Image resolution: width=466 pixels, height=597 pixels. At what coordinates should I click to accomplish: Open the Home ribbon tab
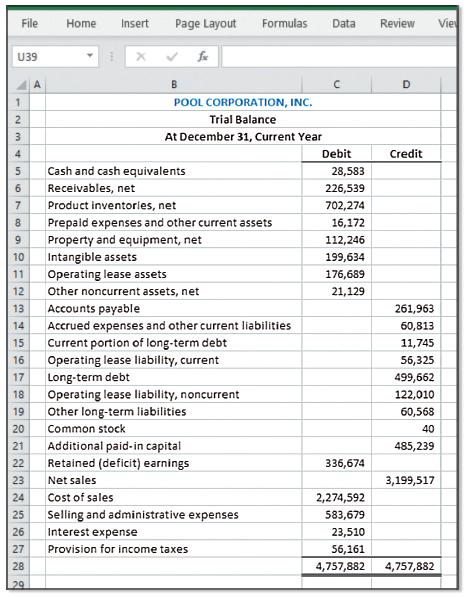tap(81, 24)
